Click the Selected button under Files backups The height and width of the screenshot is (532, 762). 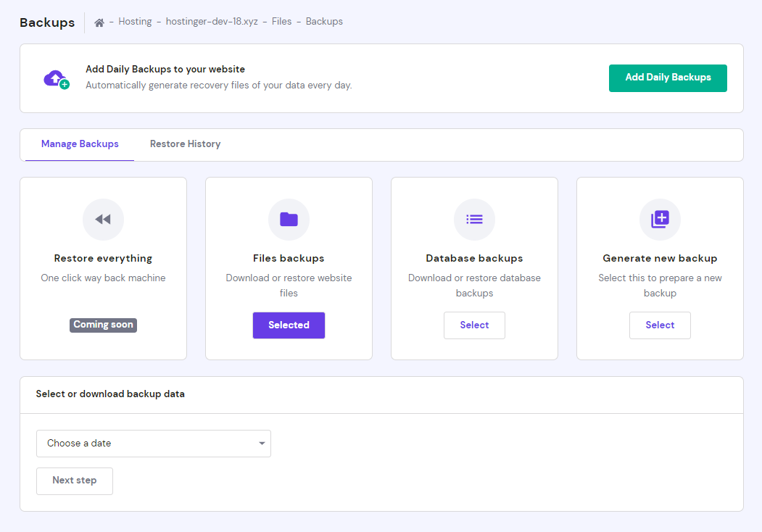click(289, 325)
